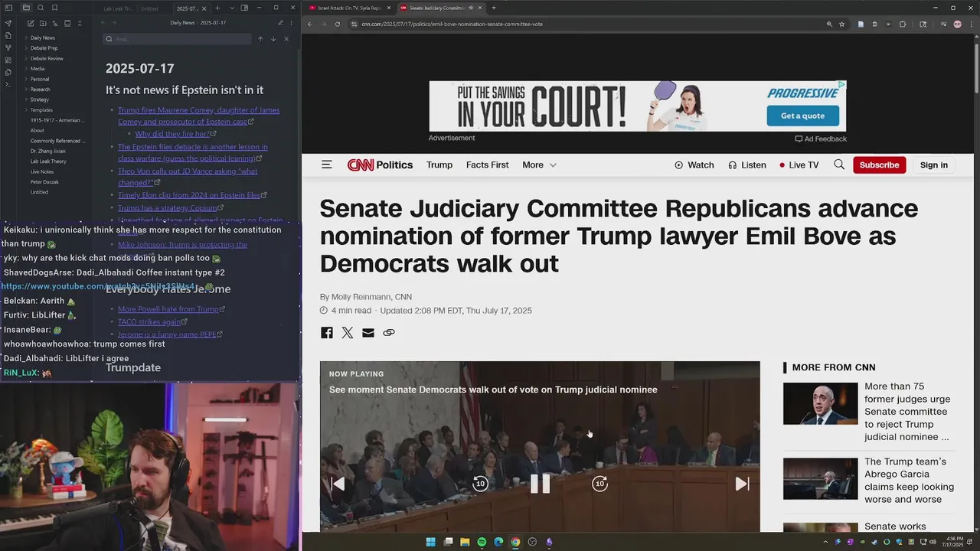
Task: Close the Obsidian find bar
Action: tap(286, 39)
